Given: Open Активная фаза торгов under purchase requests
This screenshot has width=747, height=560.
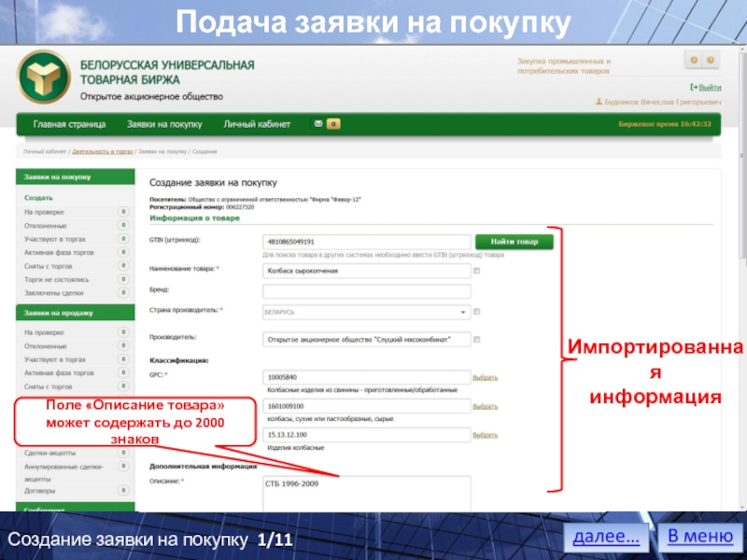Looking at the screenshot, I should pyautogui.click(x=59, y=252).
